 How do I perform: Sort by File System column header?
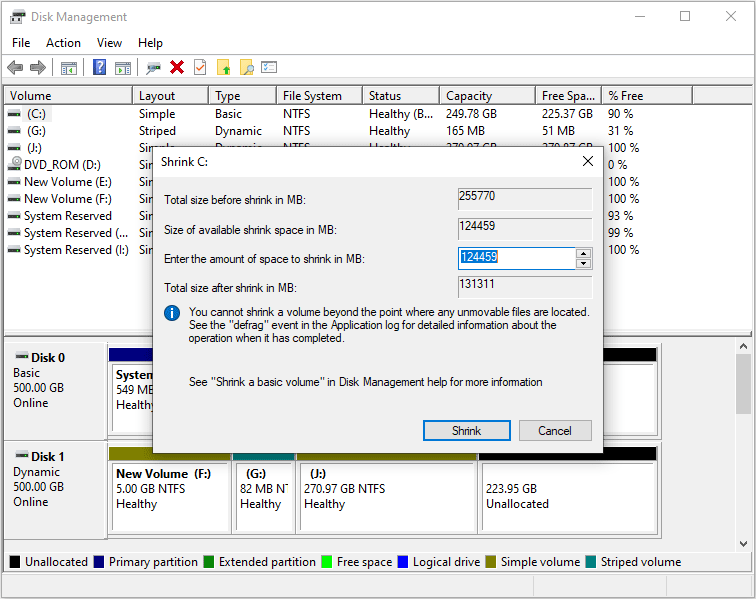(x=320, y=95)
